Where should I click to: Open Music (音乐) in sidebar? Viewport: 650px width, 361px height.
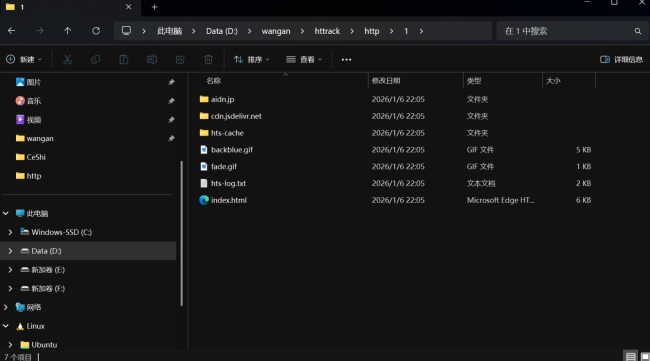click(34, 101)
